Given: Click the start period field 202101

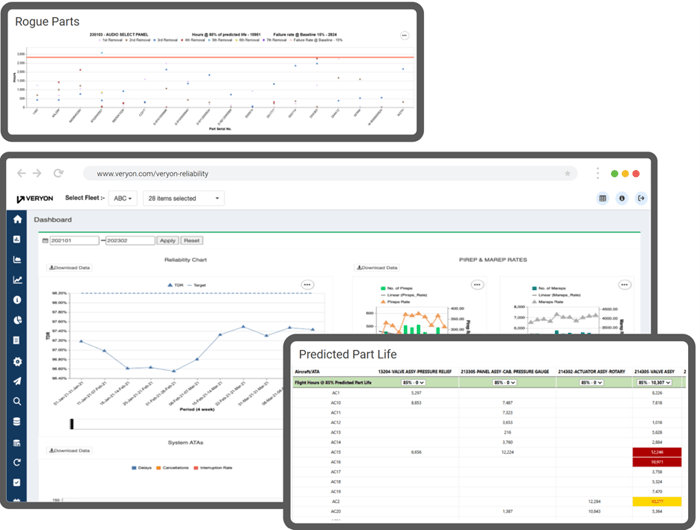Looking at the screenshot, I should click(74, 241).
